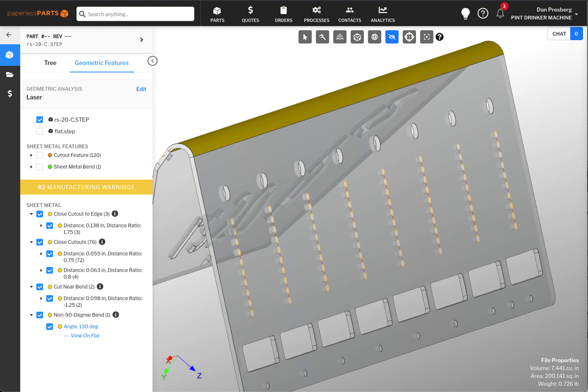The image size is (588, 392).
Task: Click the Angle: 130 deg link
Action: coord(81,326)
